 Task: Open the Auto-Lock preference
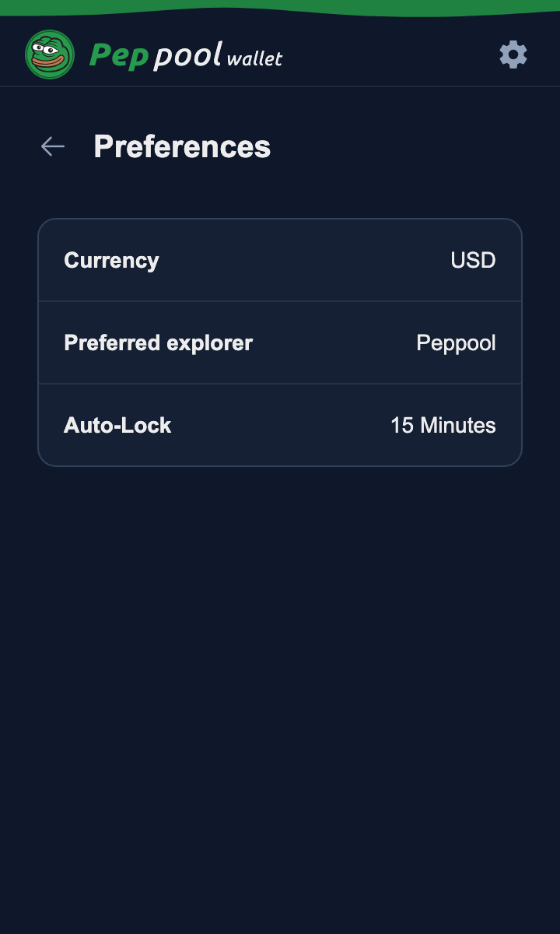coord(117,425)
